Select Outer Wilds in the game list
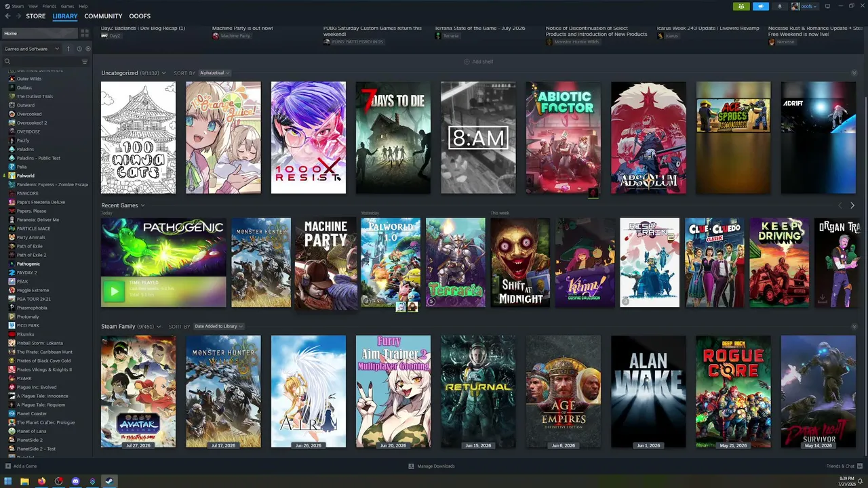The image size is (868, 488). [29, 79]
